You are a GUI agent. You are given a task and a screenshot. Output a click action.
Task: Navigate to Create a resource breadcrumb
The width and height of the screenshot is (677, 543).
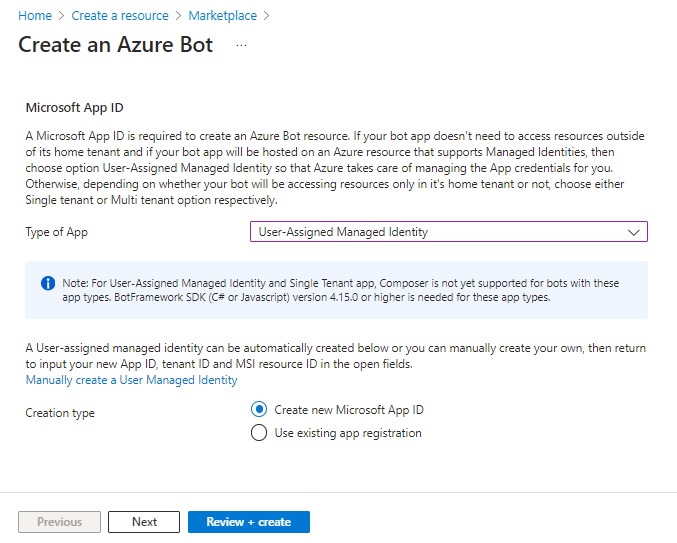coord(119,16)
